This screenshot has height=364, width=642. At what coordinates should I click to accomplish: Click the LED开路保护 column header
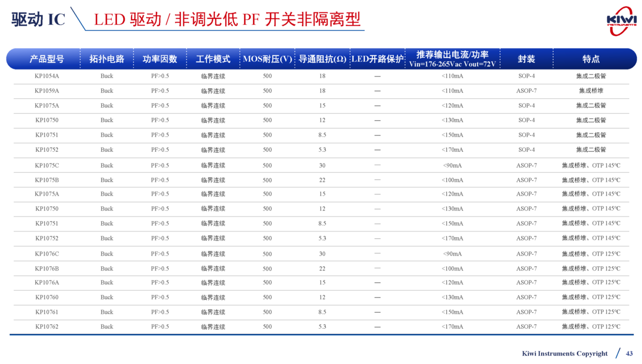tap(377, 59)
